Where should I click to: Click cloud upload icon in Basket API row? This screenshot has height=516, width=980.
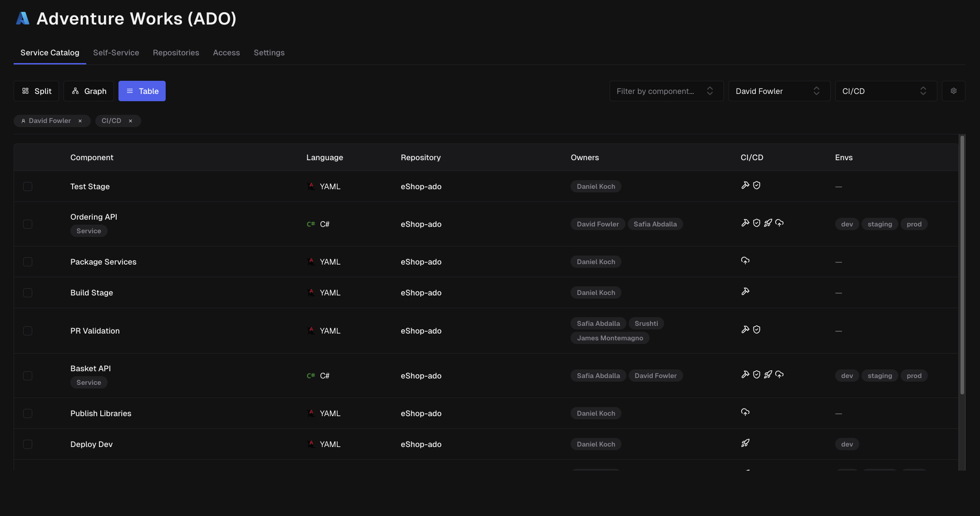point(779,374)
